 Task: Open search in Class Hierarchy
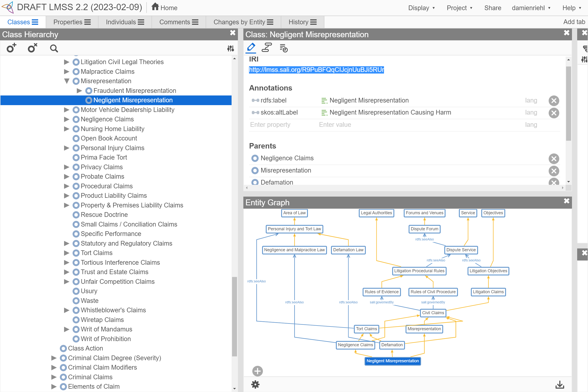pos(54,48)
